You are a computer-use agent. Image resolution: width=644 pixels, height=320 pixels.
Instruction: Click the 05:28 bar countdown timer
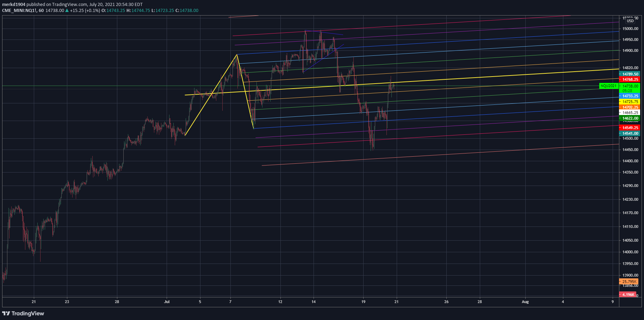tap(627, 91)
